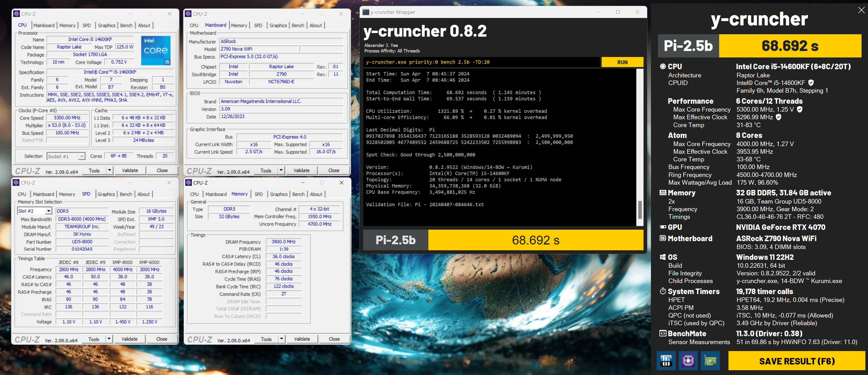Open Graphics tab in the SPD-tab CPU-Z window
868x375 pixels.
pyautogui.click(x=106, y=194)
